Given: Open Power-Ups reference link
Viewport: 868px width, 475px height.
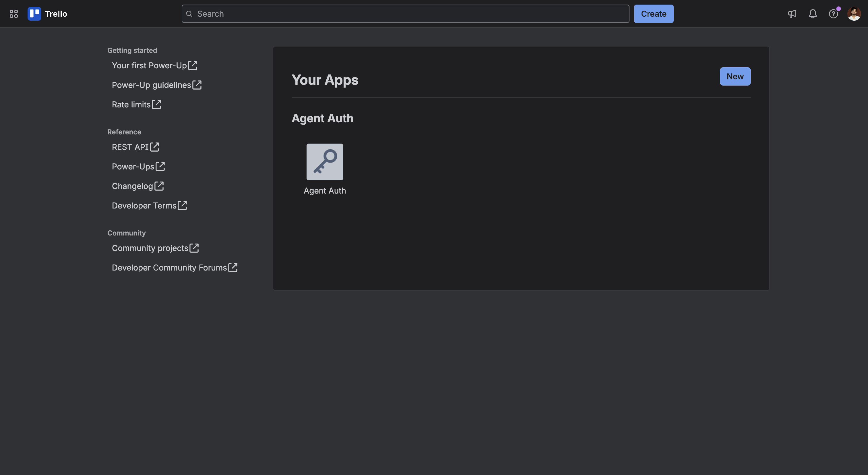Looking at the screenshot, I should pyautogui.click(x=133, y=167).
